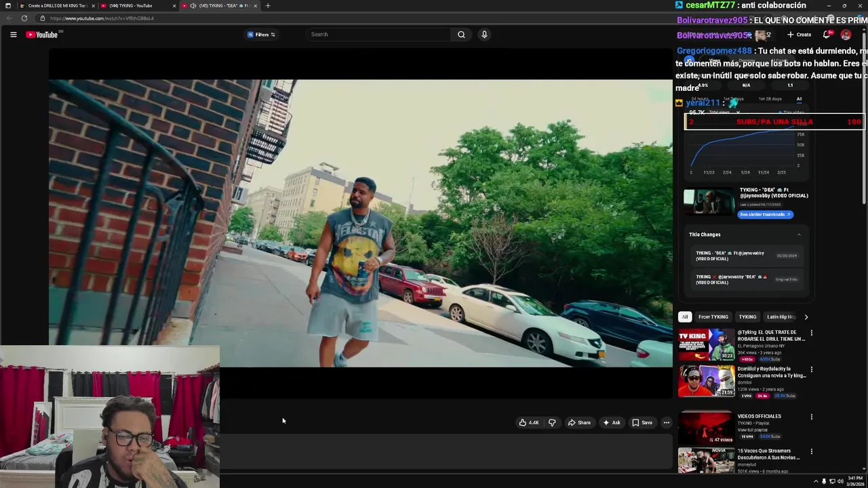Mute the playing tab via speaker icon
The width and height of the screenshot is (868, 488).
tap(193, 5)
